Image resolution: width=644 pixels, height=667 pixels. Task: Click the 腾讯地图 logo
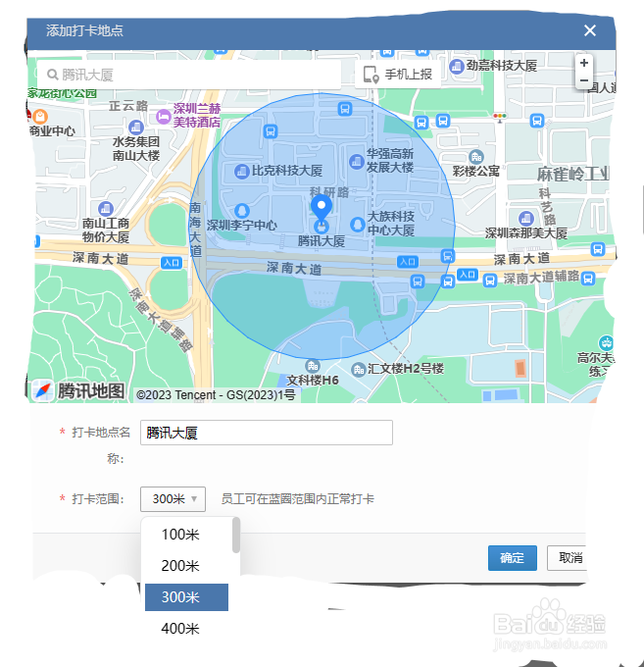[78, 390]
